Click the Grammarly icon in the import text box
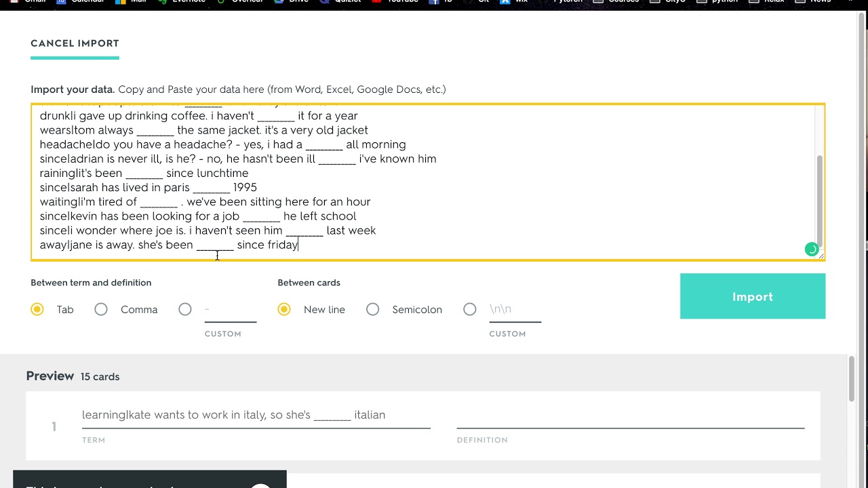Viewport: 868px width, 488px height. click(x=811, y=249)
